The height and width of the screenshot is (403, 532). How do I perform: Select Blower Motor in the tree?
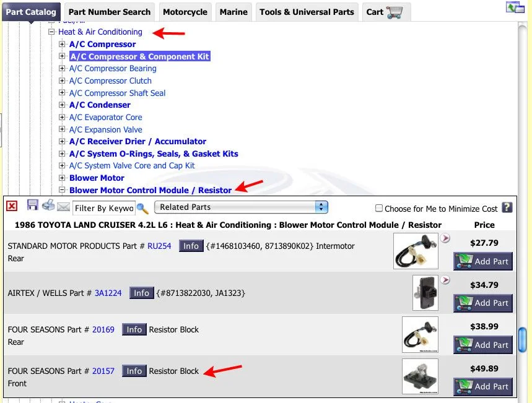click(97, 178)
